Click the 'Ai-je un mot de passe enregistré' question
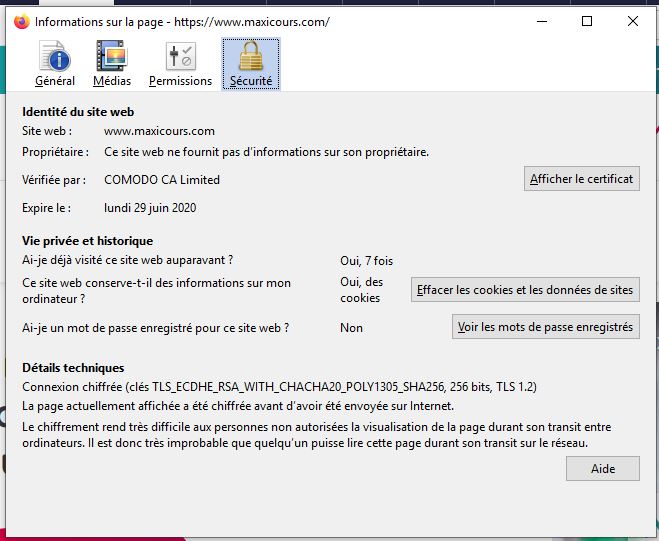Screen dimensions: 659x541 pyautogui.click(x=156, y=328)
